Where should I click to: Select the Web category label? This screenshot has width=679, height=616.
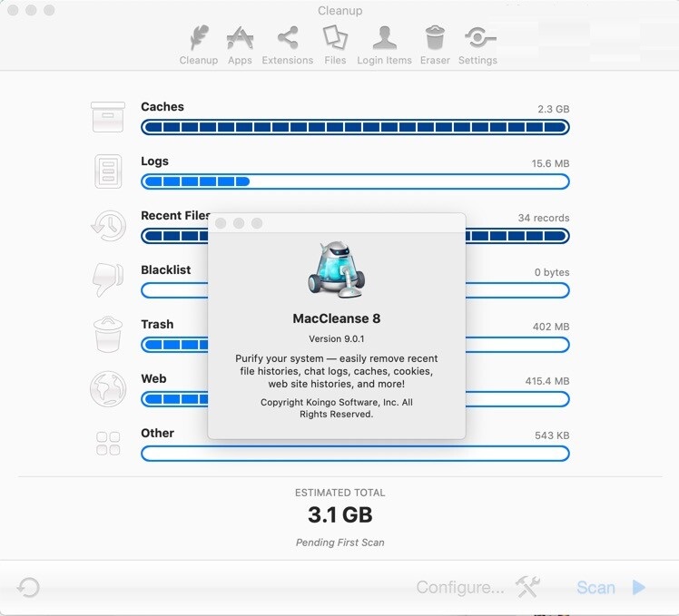[153, 378]
